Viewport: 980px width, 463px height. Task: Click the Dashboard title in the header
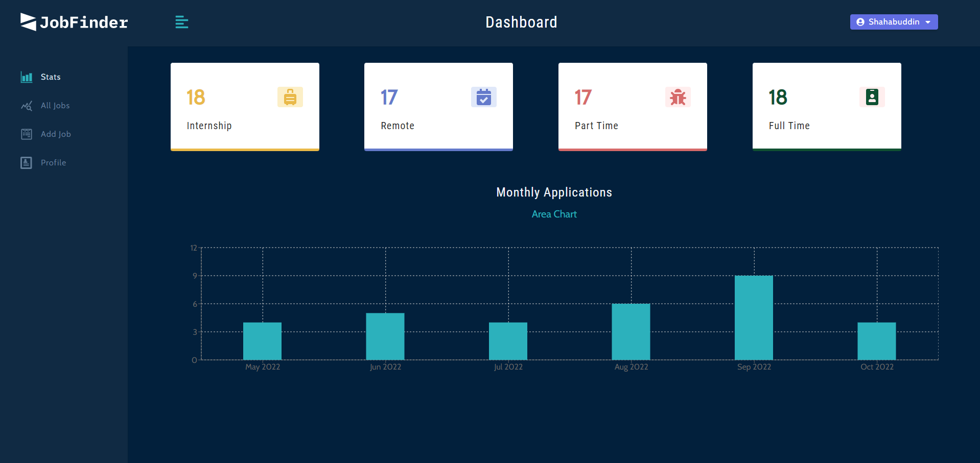(x=521, y=21)
